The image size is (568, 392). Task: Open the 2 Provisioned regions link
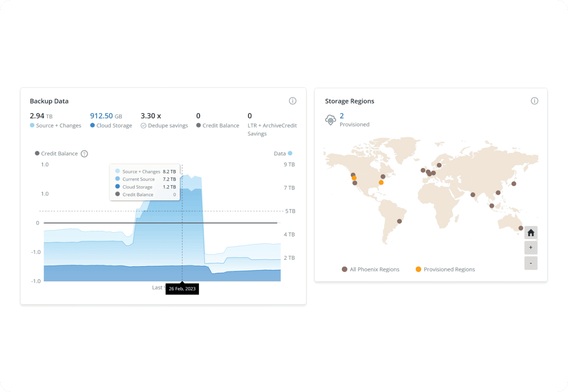(342, 116)
